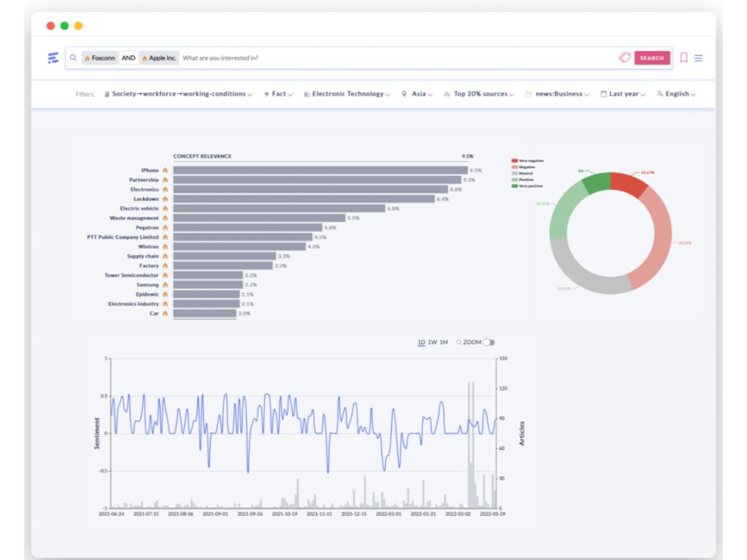Viewport: 747px width, 560px height.
Task: Click the Very negative legend swatch
Action: click(x=514, y=161)
